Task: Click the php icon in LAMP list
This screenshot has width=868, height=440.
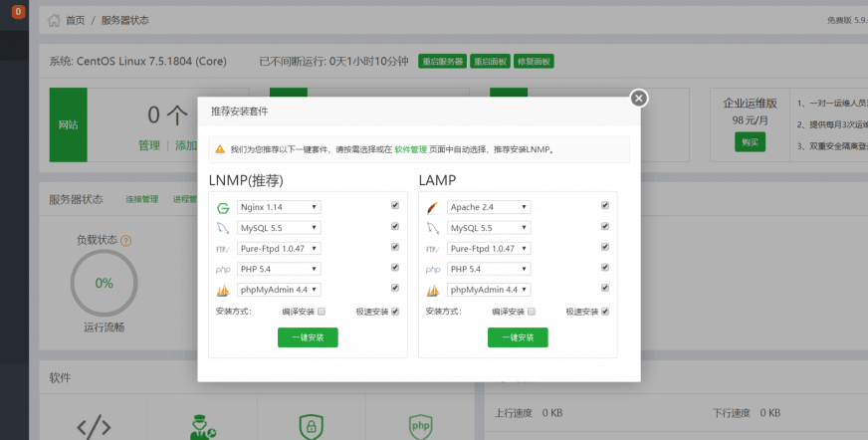Action: tap(433, 270)
